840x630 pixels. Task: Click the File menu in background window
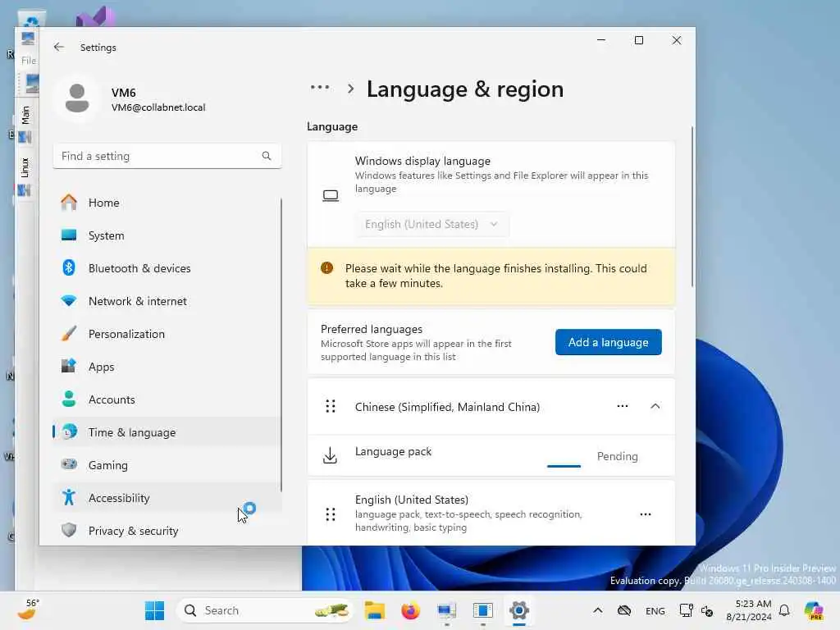(29, 61)
